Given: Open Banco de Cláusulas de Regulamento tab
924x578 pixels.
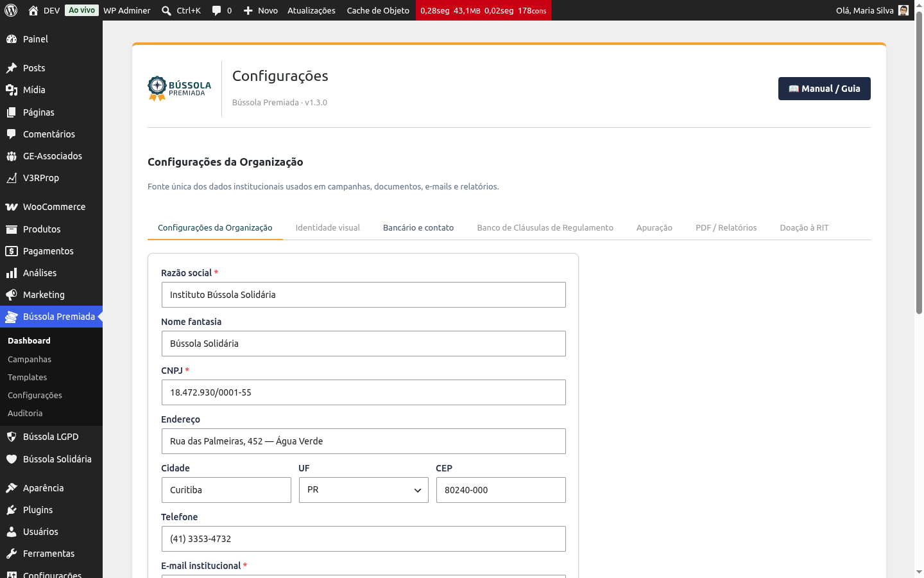Looking at the screenshot, I should pyautogui.click(x=545, y=228).
